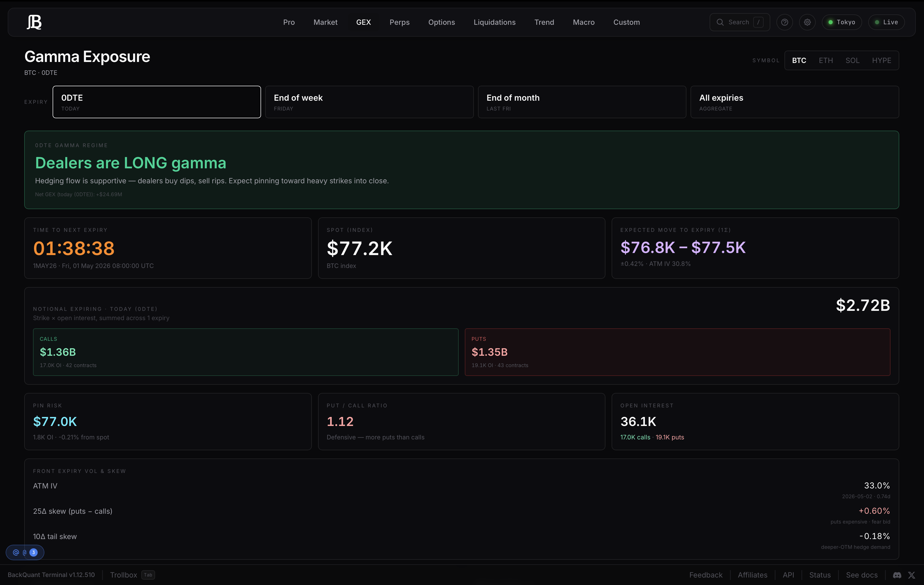This screenshot has height=585, width=924.
Task: Click the X (Twitter) icon in the footer
Action: (x=912, y=575)
